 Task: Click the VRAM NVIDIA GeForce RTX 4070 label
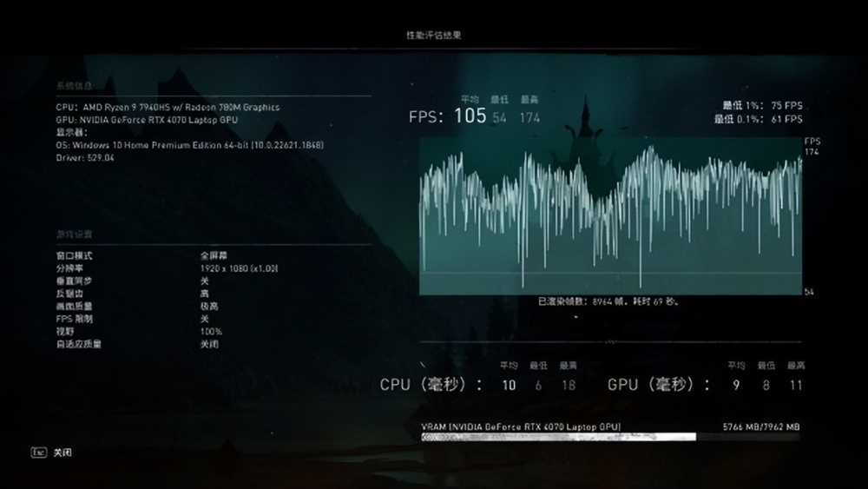[521, 427]
